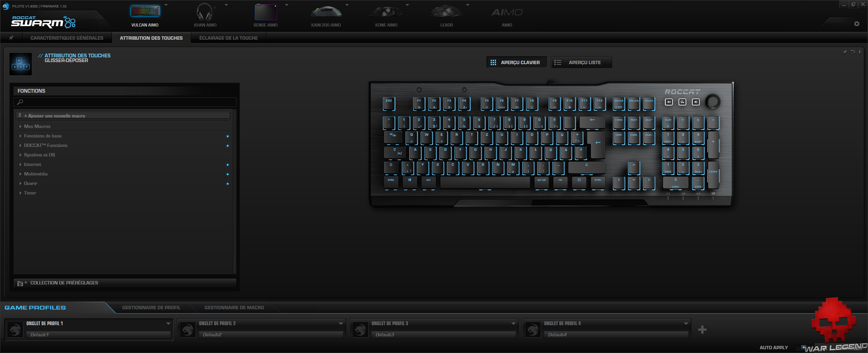
Task: Expand the Multimédia category
Action: 20,174
